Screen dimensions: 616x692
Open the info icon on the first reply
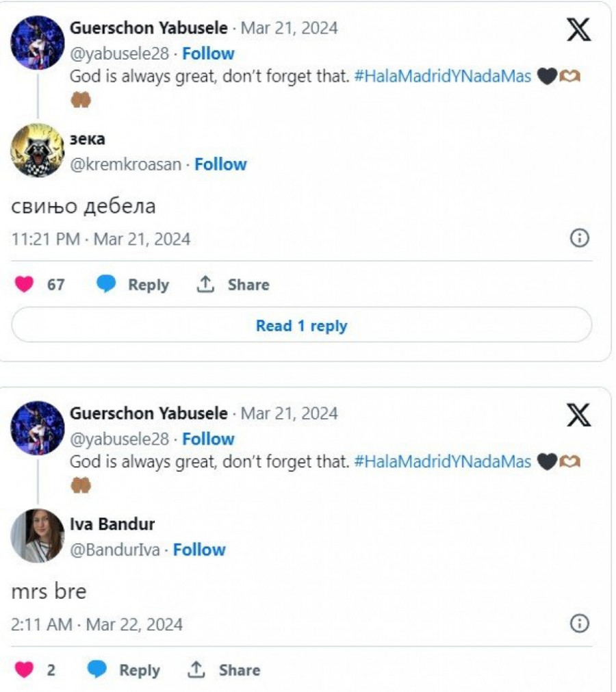579,238
